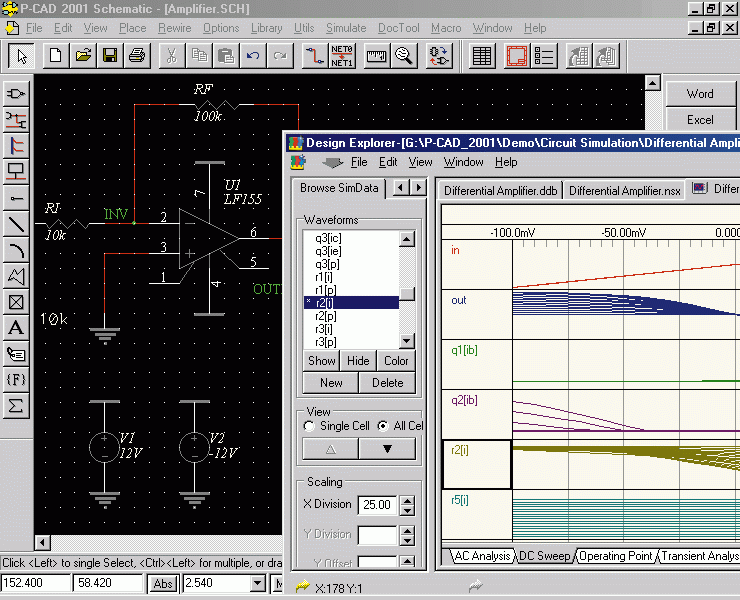Undo last action
740x600 pixels.
point(253,56)
